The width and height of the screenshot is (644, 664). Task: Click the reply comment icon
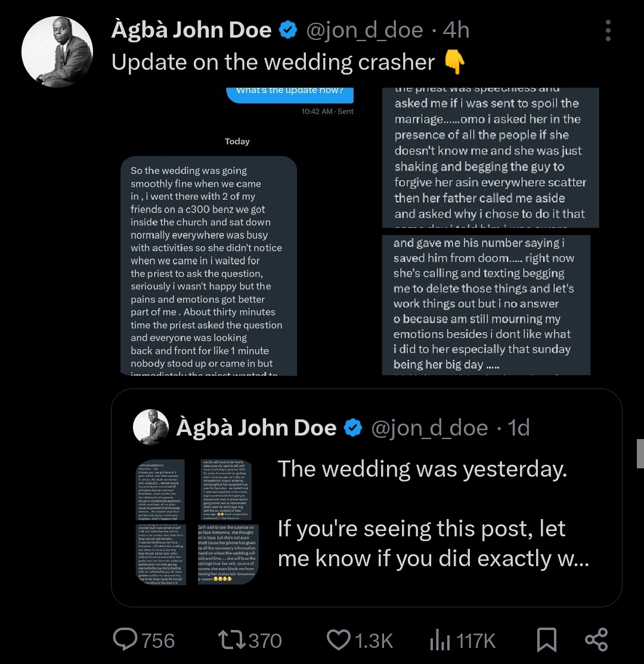point(126,640)
